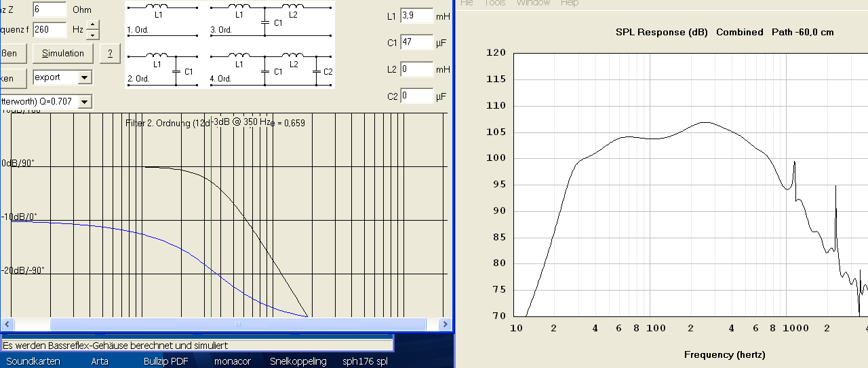
Task: Click the 'Path -60,0 cm' label
Action: [x=803, y=32]
